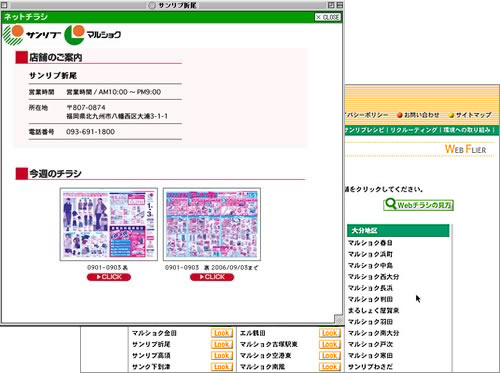Click the Look button for サンリブ折尾
The height and width of the screenshot is (373, 500).
coord(222,344)
